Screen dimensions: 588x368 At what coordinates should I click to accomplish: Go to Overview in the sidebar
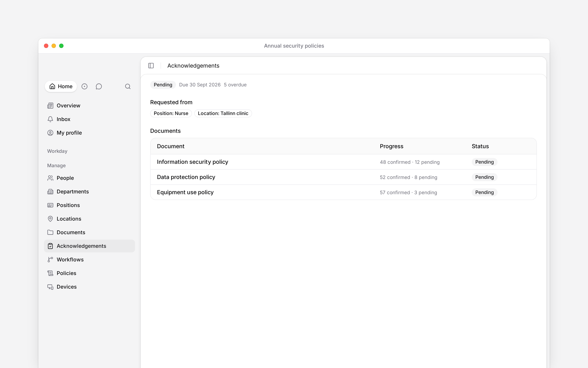(89, 106)
